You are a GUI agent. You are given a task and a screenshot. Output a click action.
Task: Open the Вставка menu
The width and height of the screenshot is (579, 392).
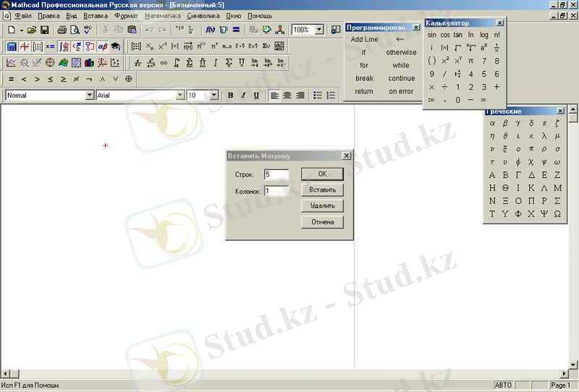point(96,16)
